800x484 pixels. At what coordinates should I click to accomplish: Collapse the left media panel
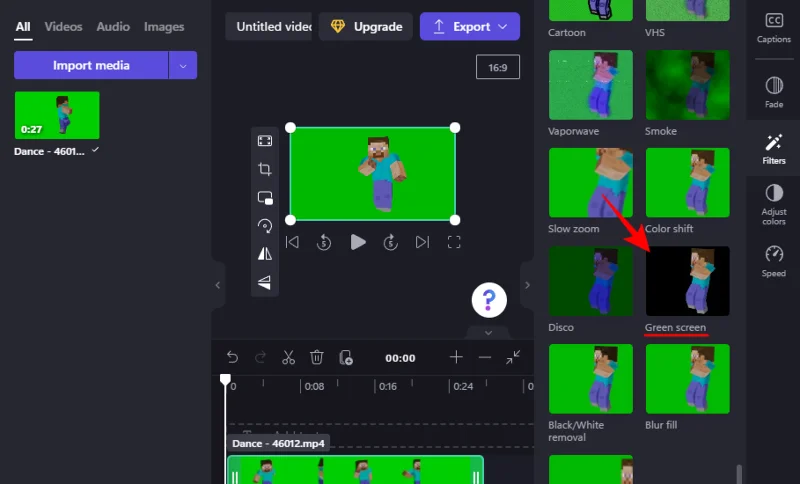[218, 285]
